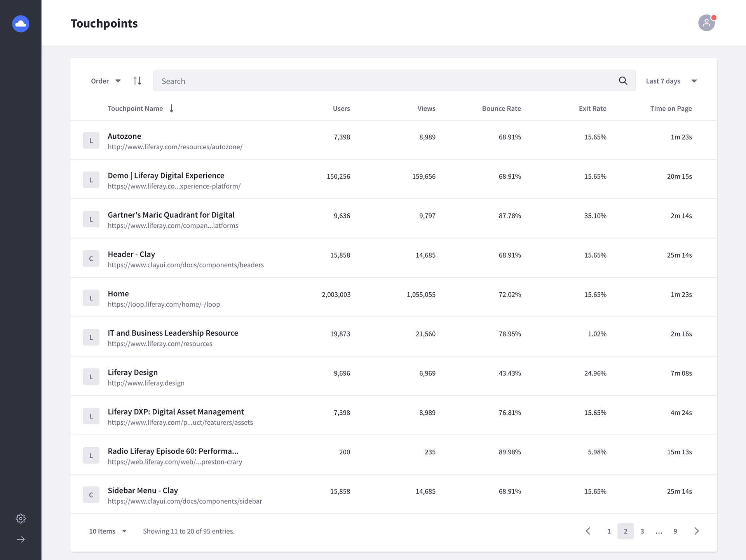Go to page 1
Image resolution: width=746 pixels, height=560 pixels.
coord(609,531)
